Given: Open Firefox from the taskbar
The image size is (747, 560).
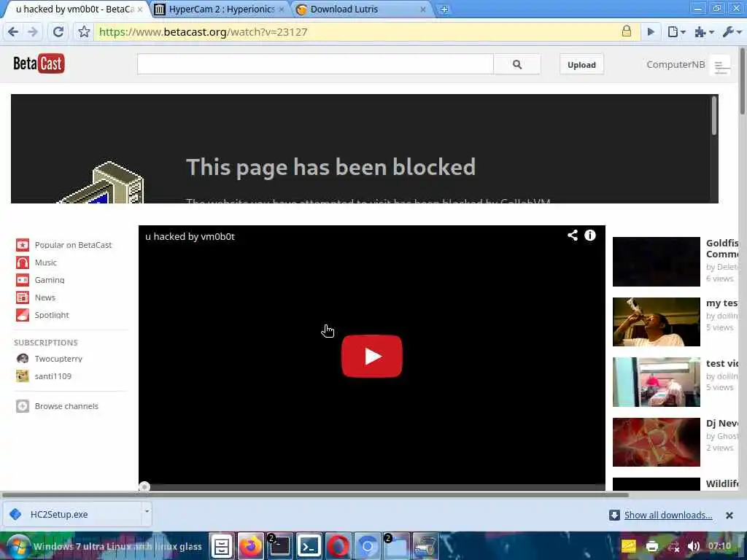Looking at the screenshot, I should [251, 546].
